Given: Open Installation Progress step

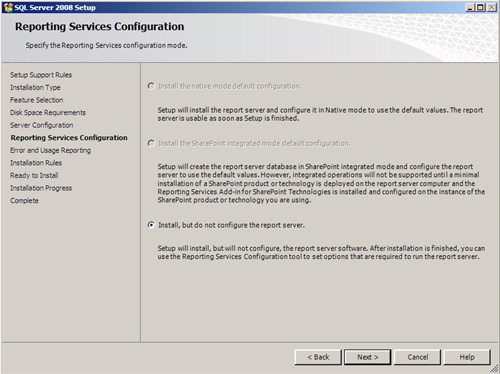Looking at the screenshot, I should pos(41,188).
